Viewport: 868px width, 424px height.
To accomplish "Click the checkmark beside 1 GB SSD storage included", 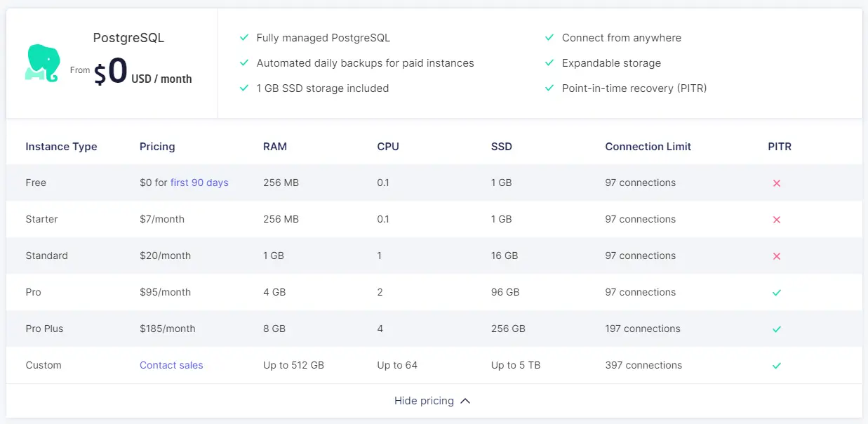I will point(244,88).
